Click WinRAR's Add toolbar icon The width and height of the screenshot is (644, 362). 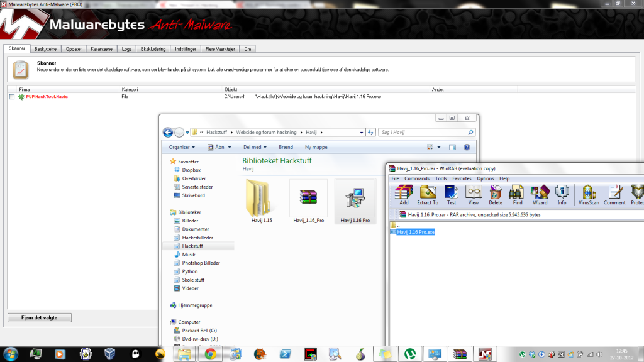tap(404, 195)
